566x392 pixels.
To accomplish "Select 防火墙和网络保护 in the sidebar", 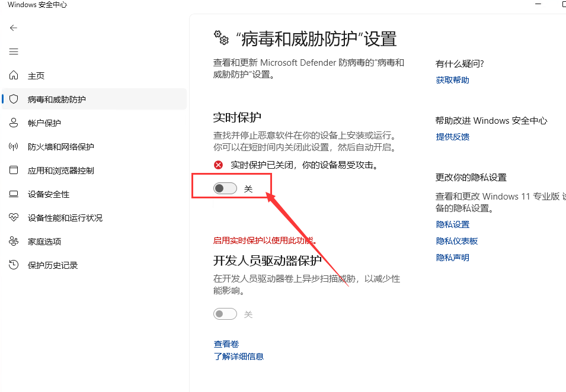I will point(60,147).
